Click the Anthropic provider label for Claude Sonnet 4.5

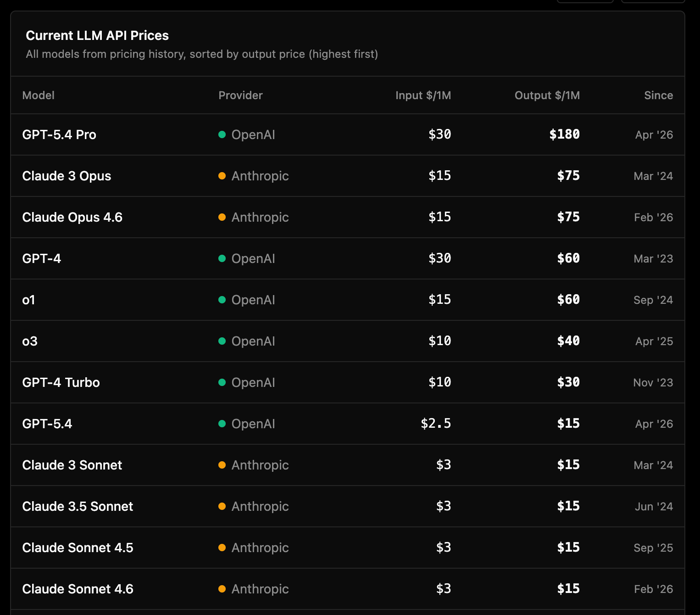pyautogui.click(x=260, y=548)
